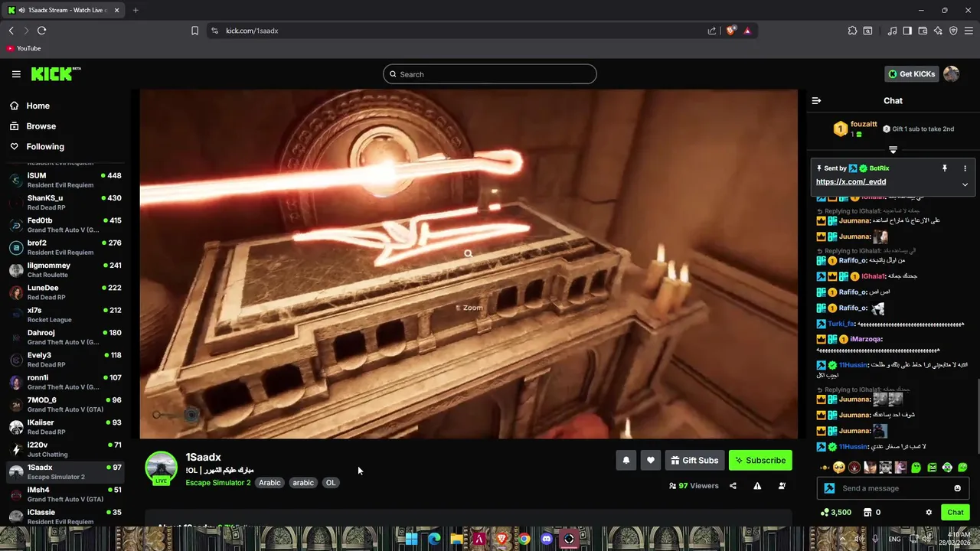Open brof2 channel in the sidebar
This screenshot has width=980, height=551.
[x=66, y=247]
